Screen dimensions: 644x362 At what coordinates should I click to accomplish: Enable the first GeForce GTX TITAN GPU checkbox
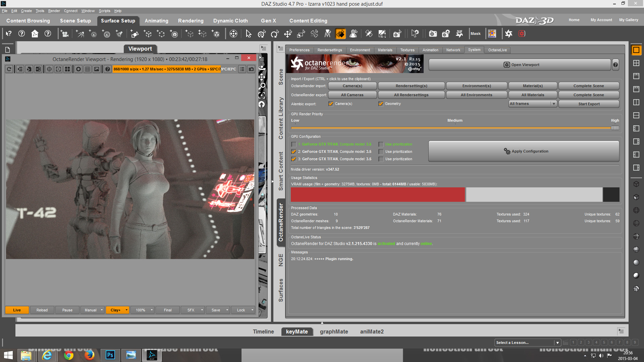point(294,144)
